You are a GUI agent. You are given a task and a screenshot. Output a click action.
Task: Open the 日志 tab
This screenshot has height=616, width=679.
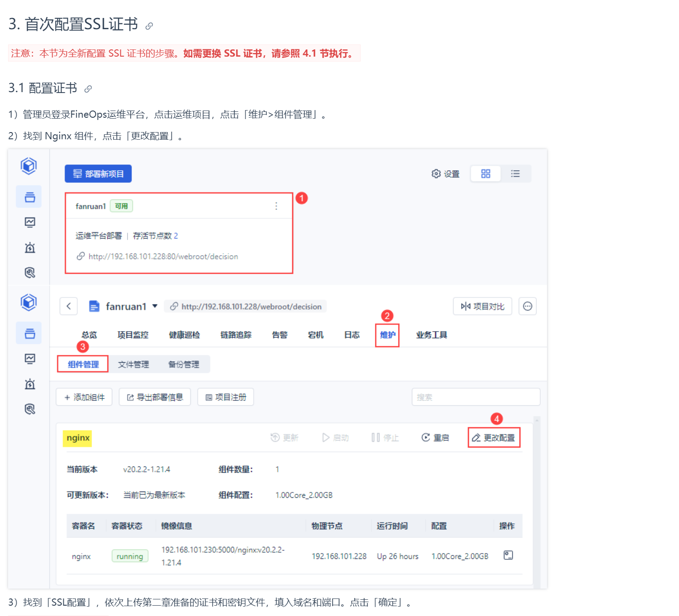352,335
